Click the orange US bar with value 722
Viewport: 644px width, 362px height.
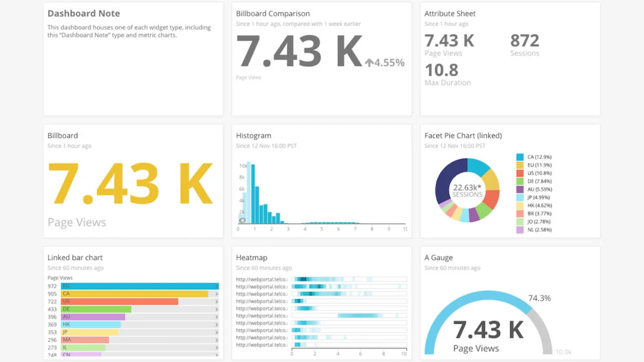click(x=120, y=302)
